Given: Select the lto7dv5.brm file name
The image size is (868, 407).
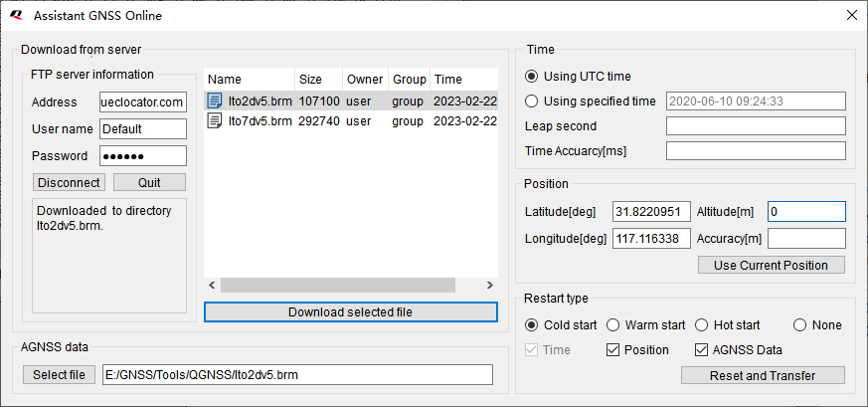Looking at the screenshot, I should coord(260,121).
